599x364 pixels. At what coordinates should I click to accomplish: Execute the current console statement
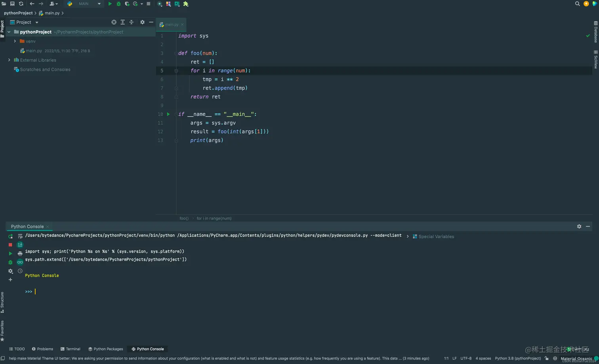[x=10, y=254]
